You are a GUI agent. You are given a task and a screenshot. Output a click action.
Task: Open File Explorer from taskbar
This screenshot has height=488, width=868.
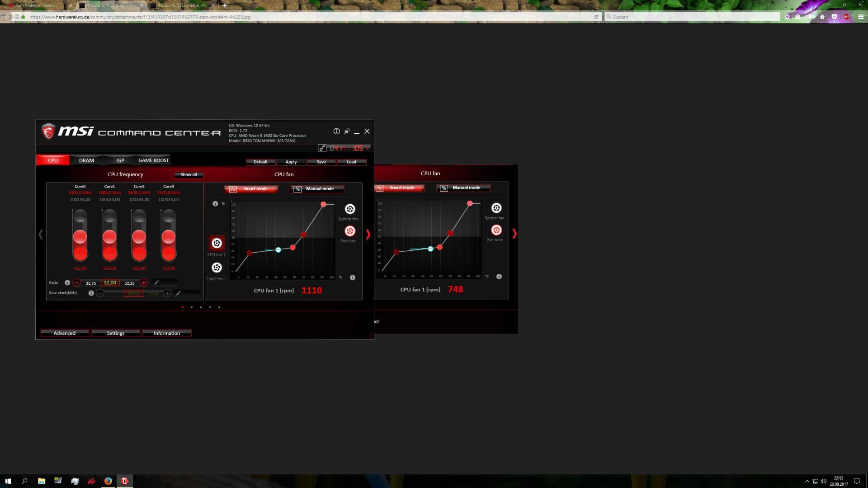click(x=42, y=481)
